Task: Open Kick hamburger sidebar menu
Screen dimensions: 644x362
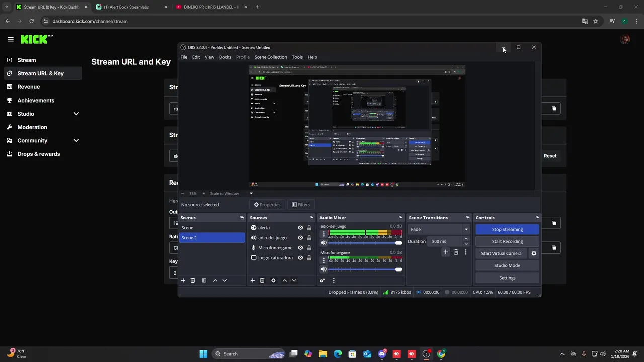Action: coord(11,39)
